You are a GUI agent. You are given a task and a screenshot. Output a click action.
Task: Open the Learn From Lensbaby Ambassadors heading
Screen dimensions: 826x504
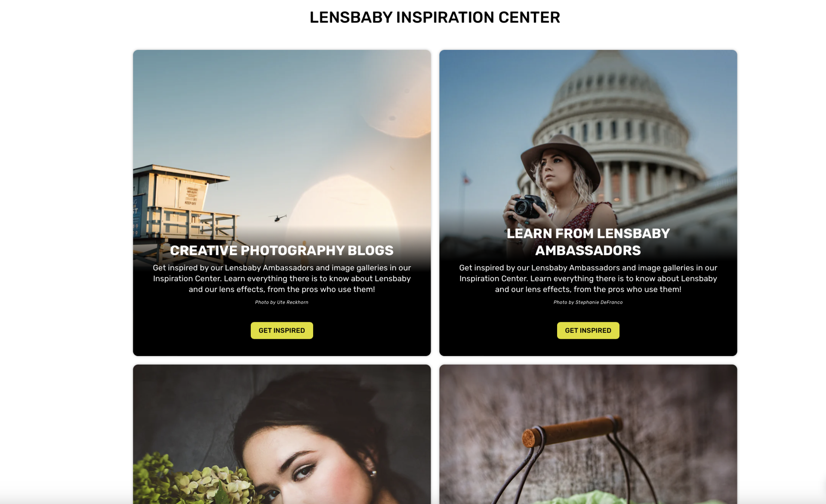[x=588, y=242]
